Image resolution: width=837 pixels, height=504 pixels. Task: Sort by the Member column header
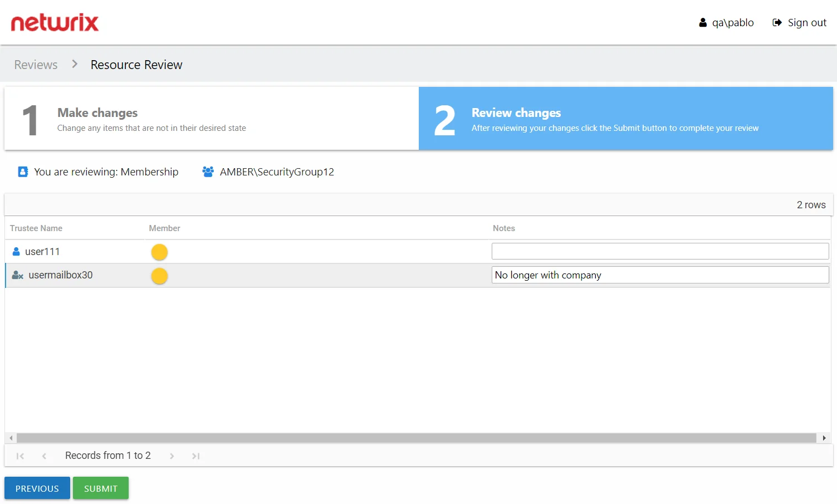[x=164, y=228]
